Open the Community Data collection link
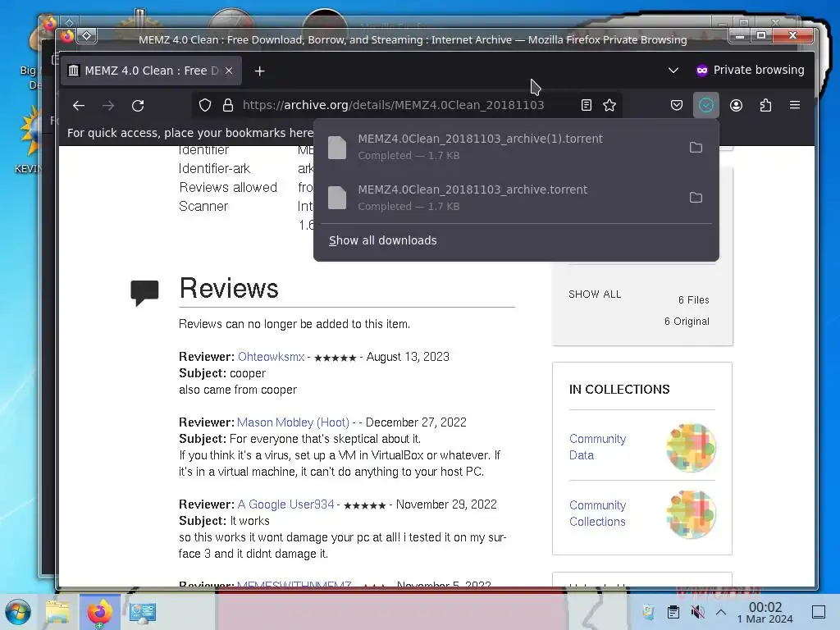The width and height of the screenshot is (840, 630). (x=597, y=447)
